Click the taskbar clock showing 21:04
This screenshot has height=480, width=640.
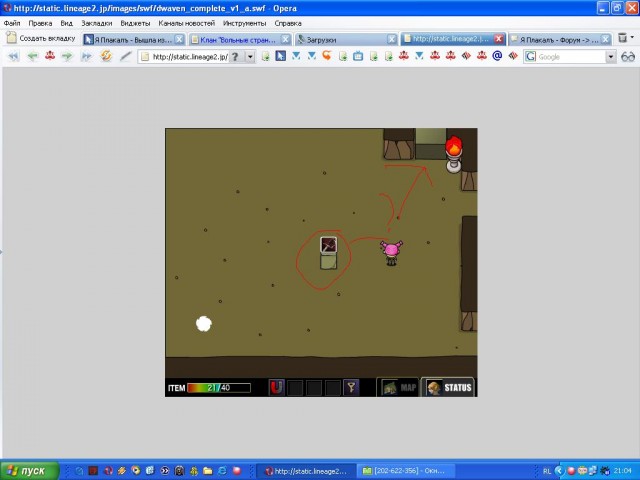pyautogui.click(x=622, y=471)
